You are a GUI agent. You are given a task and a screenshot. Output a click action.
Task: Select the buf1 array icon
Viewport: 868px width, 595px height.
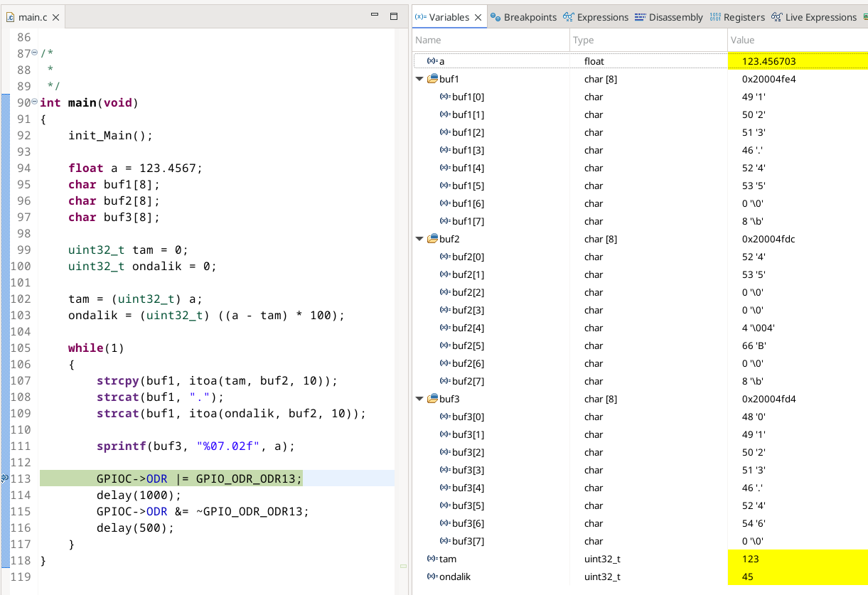[x=432, y=79]
